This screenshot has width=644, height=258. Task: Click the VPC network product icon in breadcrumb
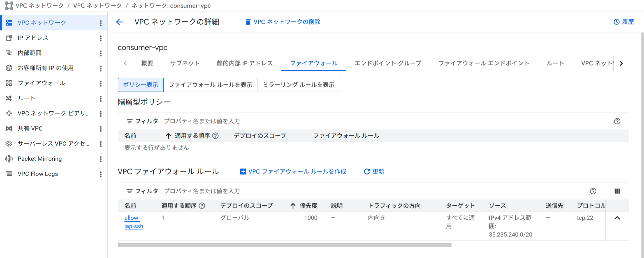point(9,6)
